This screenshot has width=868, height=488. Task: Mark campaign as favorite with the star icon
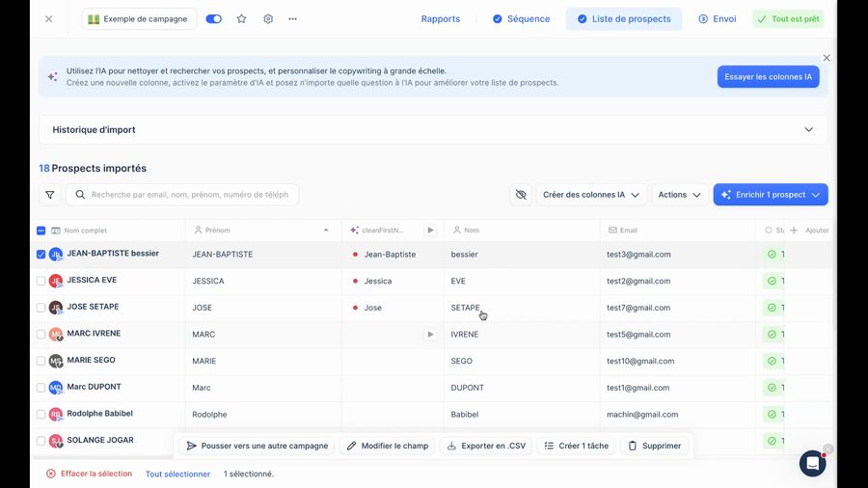[x=241, y=19]
